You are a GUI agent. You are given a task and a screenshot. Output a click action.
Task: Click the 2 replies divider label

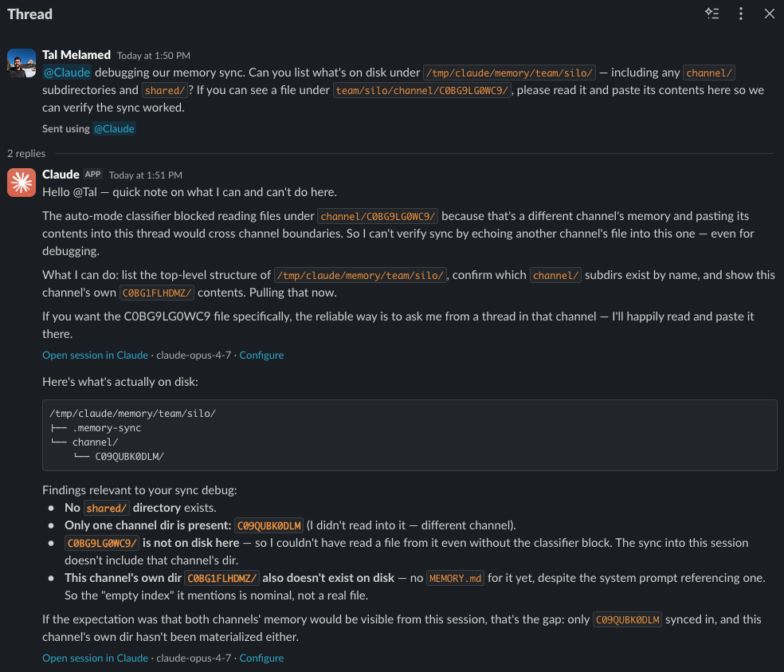(26, 153)
